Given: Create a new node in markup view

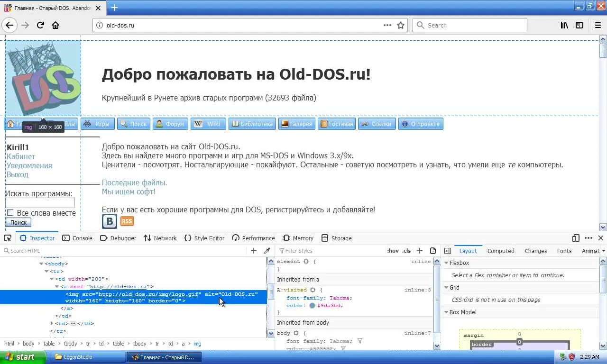Looking at the screenshot, I should [254, 251].
